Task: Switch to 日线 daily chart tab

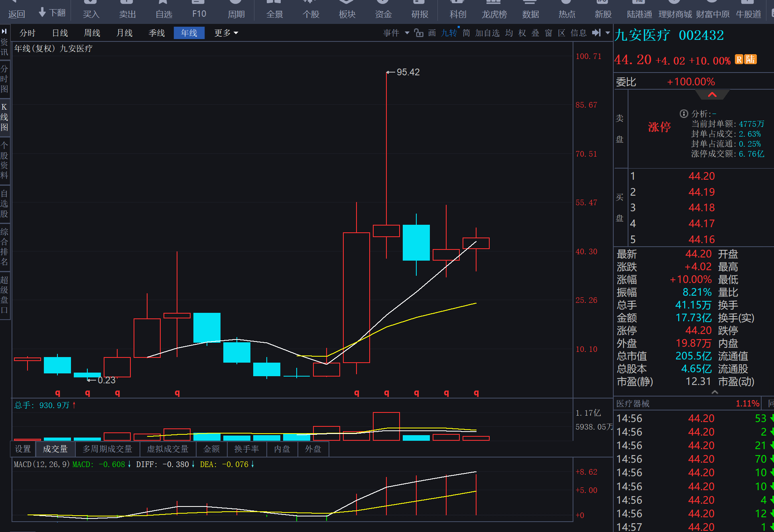Action: click(60, 33)
